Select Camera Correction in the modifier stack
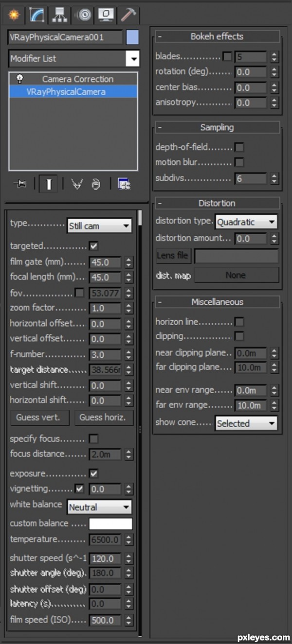Viewport: 292px width, 644px height. 77,79
